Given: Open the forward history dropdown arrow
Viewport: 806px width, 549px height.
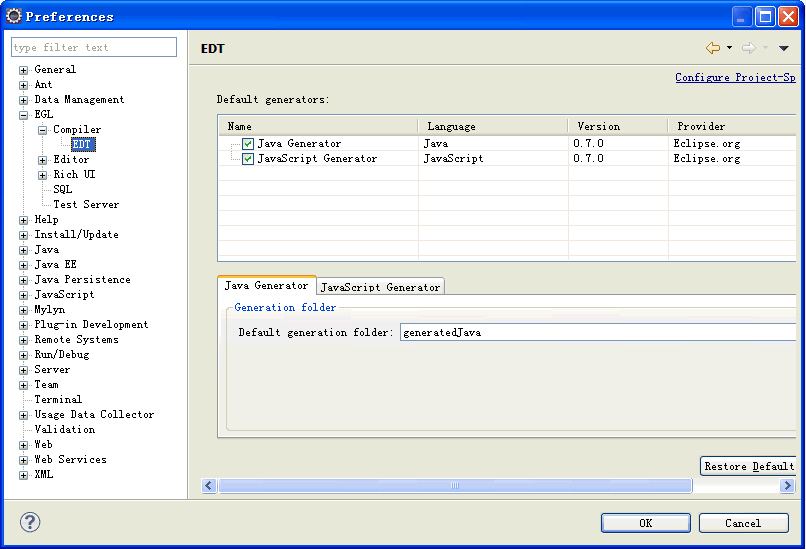Looking at the screenshot, I should (x=765, y=48).
